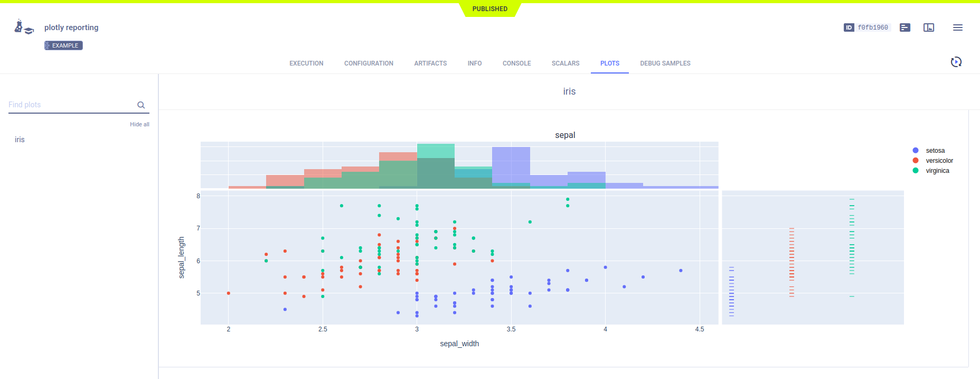980x379 pixels.
Task: Click the EXAMPLE tag badge
Action: click(63, 45)
